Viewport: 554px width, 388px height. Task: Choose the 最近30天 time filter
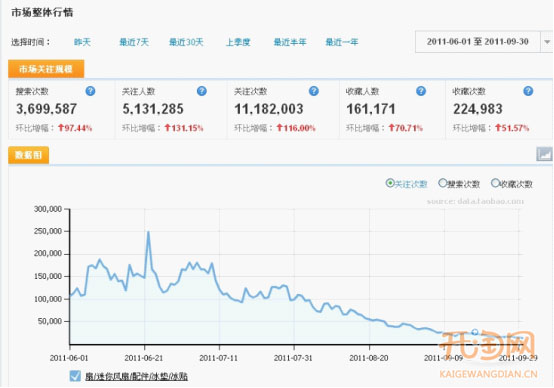point(186,42)
